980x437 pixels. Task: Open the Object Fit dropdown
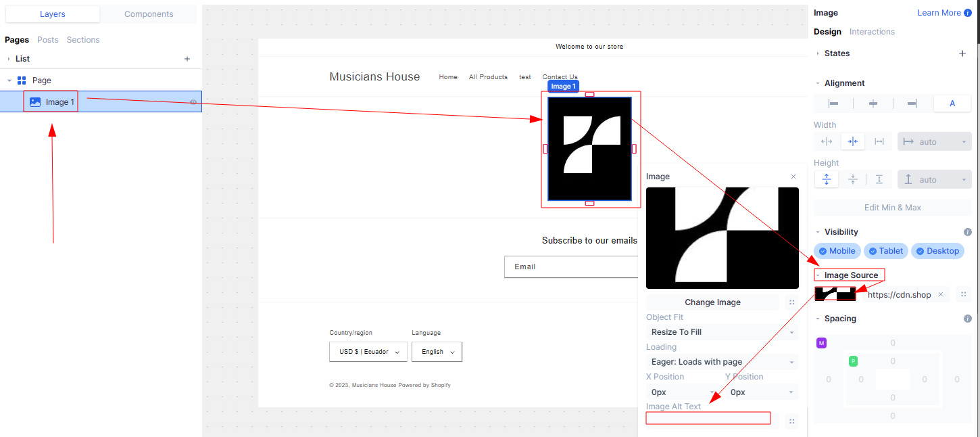click(x=722, y=332)
